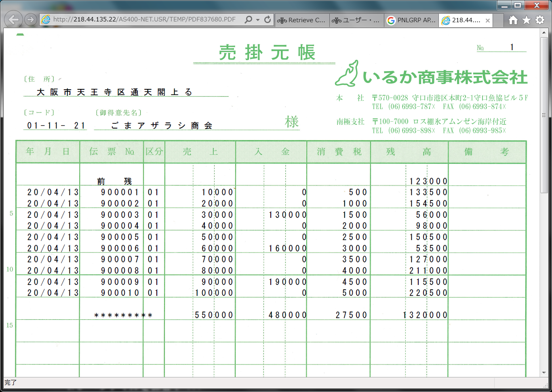Click the browser Forward arrow button
The width and height of the screenshot is (552, 392).
(30, 20)
